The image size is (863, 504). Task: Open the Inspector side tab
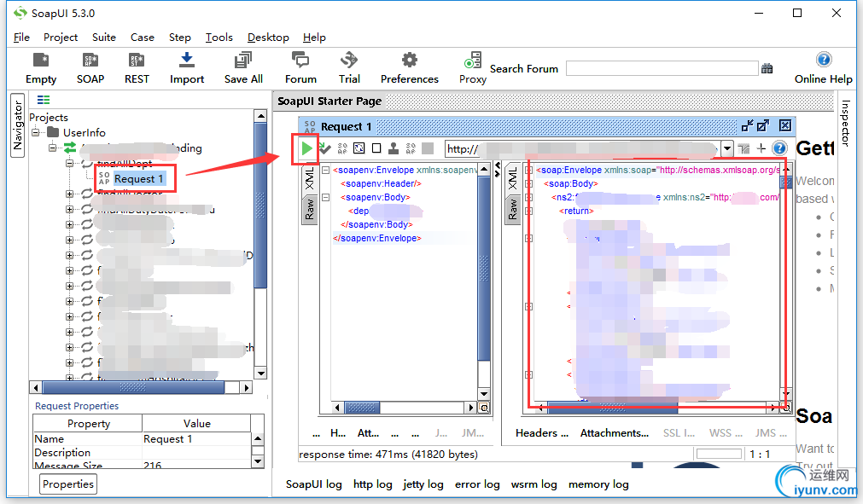coord(845,123)
